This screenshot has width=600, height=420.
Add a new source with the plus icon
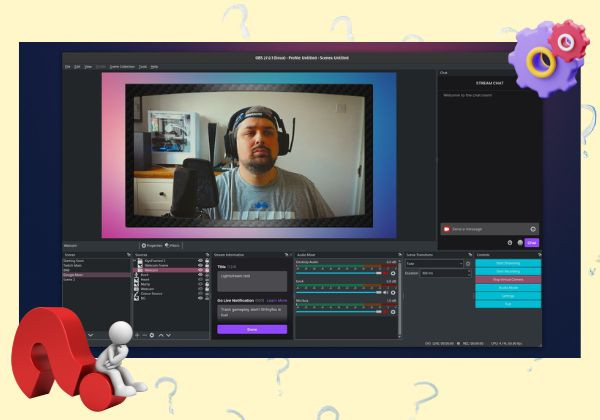(x=137, y=335)
